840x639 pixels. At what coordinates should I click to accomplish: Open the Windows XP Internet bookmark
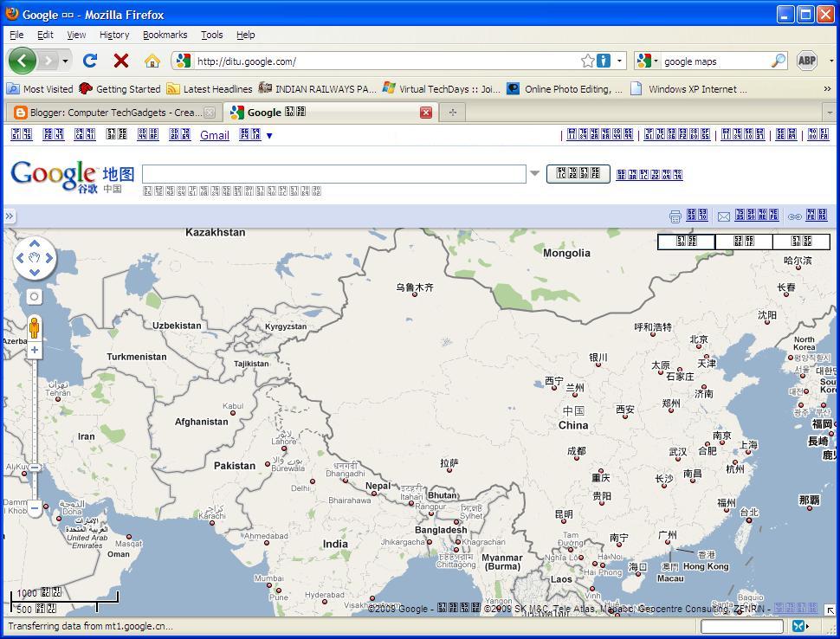coord(688,89)
